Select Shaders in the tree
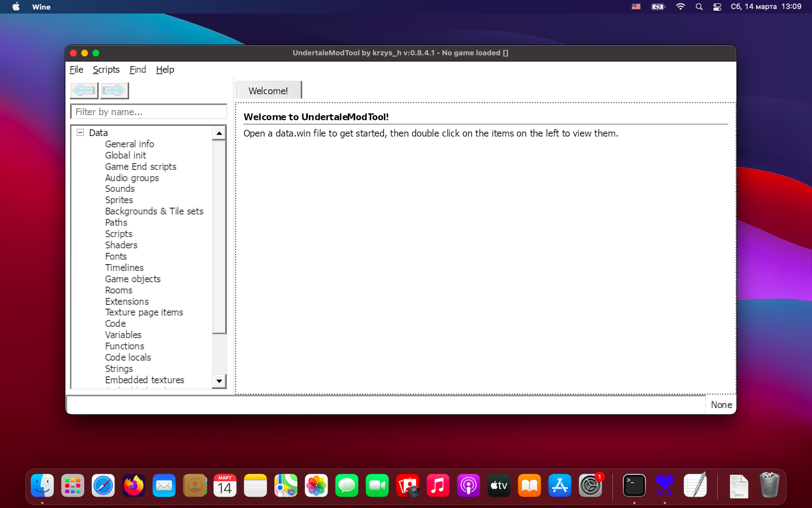Screen dimensions: 812x508 pos(121,245)
